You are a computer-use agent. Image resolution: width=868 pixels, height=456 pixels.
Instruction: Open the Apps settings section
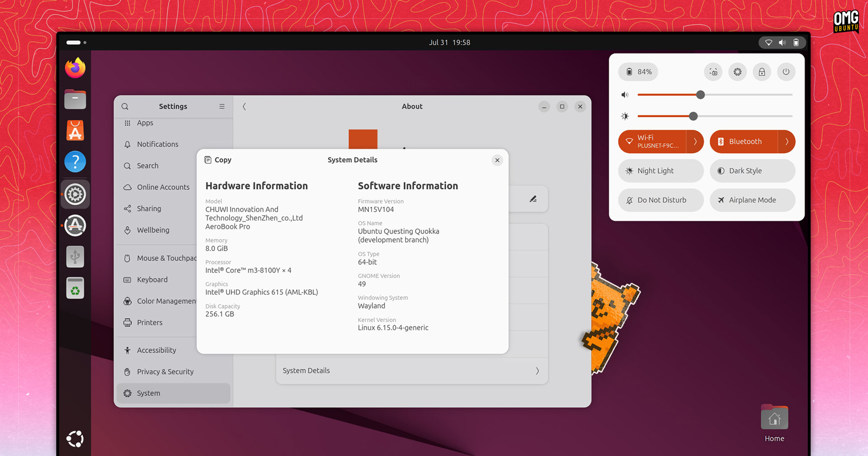click(x=145, y=123)
